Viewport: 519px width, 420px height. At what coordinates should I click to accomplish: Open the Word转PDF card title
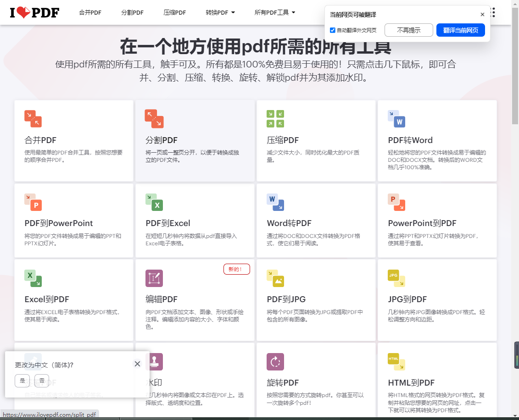[289, 223]
